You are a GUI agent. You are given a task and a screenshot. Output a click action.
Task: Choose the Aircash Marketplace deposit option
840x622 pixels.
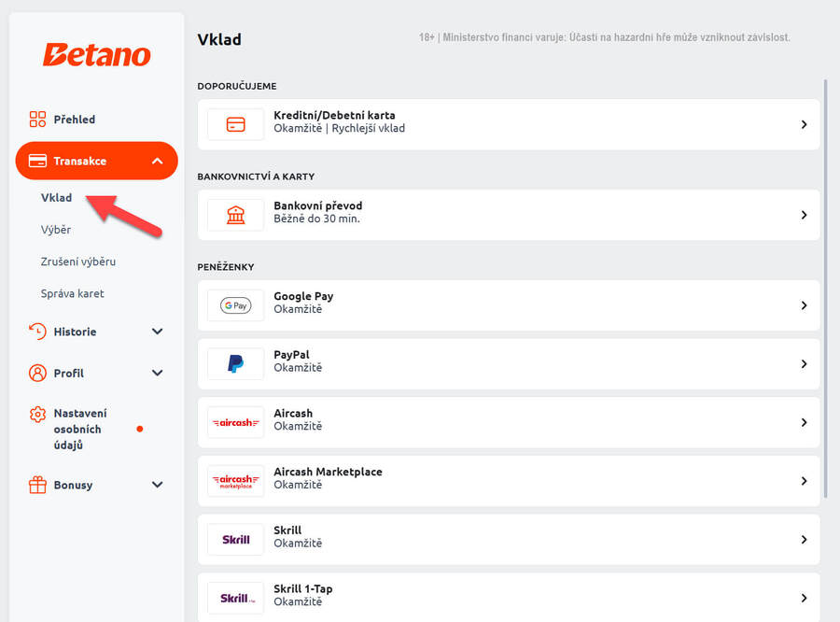pyautogui.click(x=509, y=481)
